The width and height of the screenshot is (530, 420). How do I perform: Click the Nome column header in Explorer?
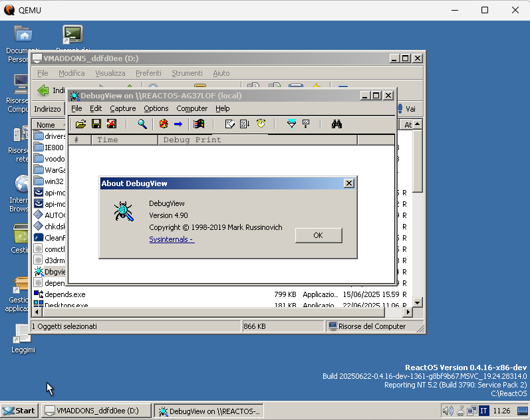click(49, 125)
